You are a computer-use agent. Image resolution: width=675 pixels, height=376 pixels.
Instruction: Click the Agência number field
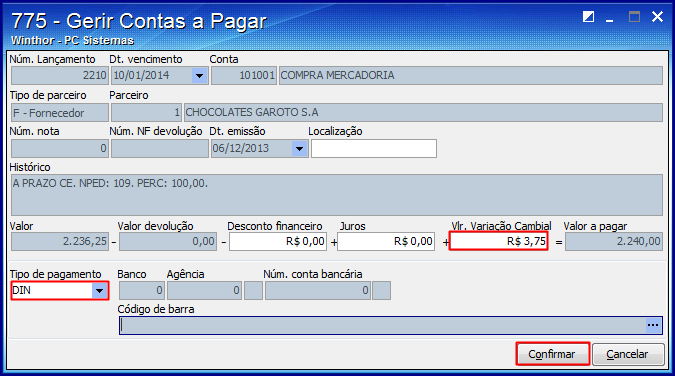(x=204, y=291)
